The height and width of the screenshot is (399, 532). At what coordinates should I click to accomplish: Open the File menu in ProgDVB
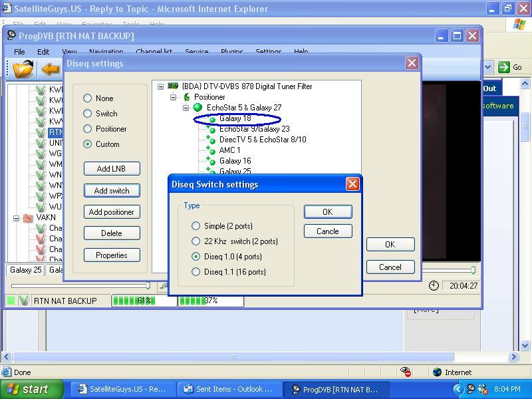19,52
